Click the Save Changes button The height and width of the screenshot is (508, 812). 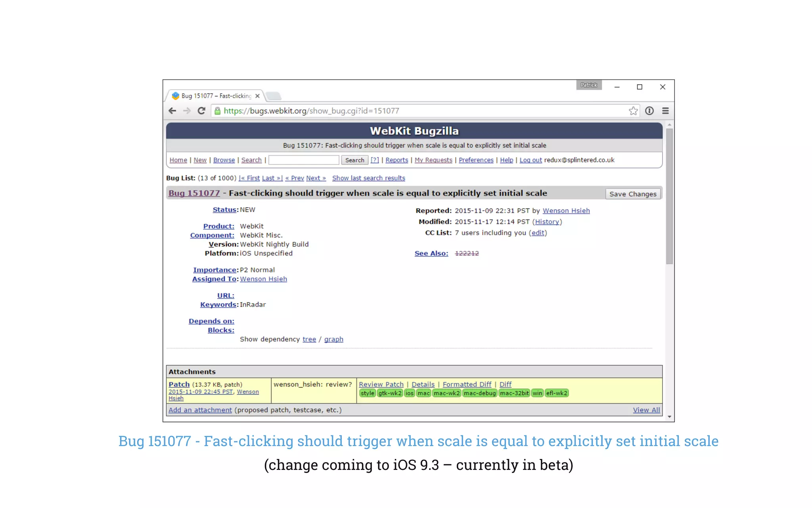(x=633, y=194)
